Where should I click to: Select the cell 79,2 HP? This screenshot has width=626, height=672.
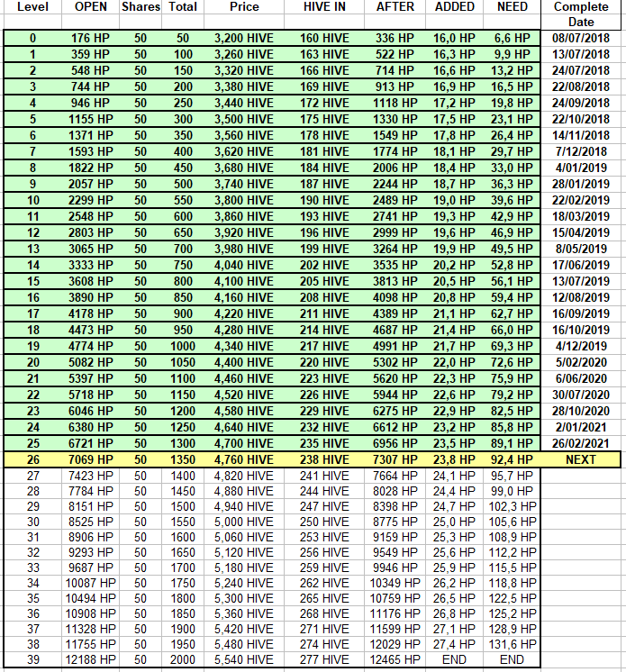tap(512, 395)
